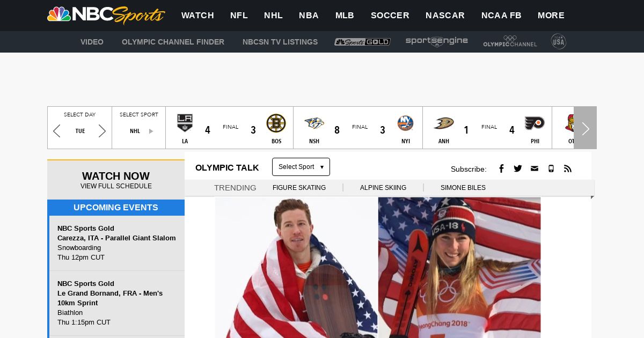Open the mobile phone subscribe icon

pyautogui.click(x=551, y=168)
